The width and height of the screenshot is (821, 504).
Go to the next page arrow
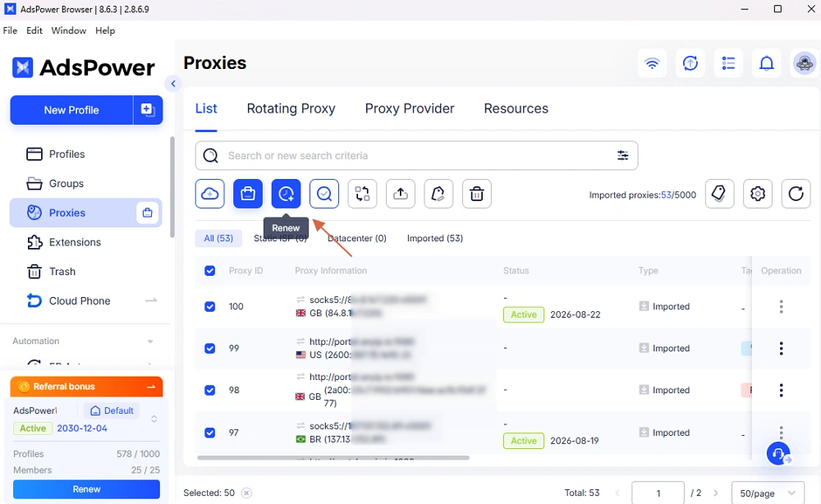point(715,493)
